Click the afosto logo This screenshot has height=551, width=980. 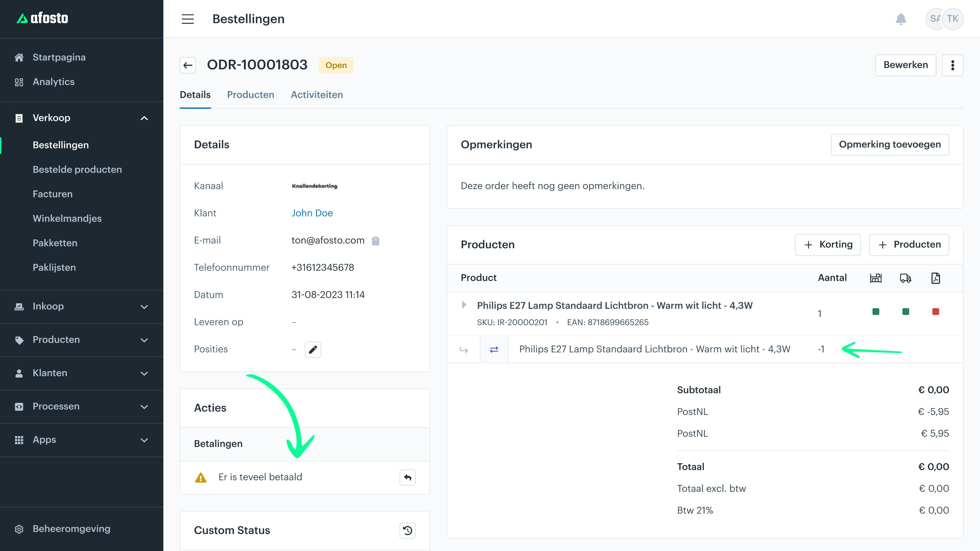pos(42,18)
